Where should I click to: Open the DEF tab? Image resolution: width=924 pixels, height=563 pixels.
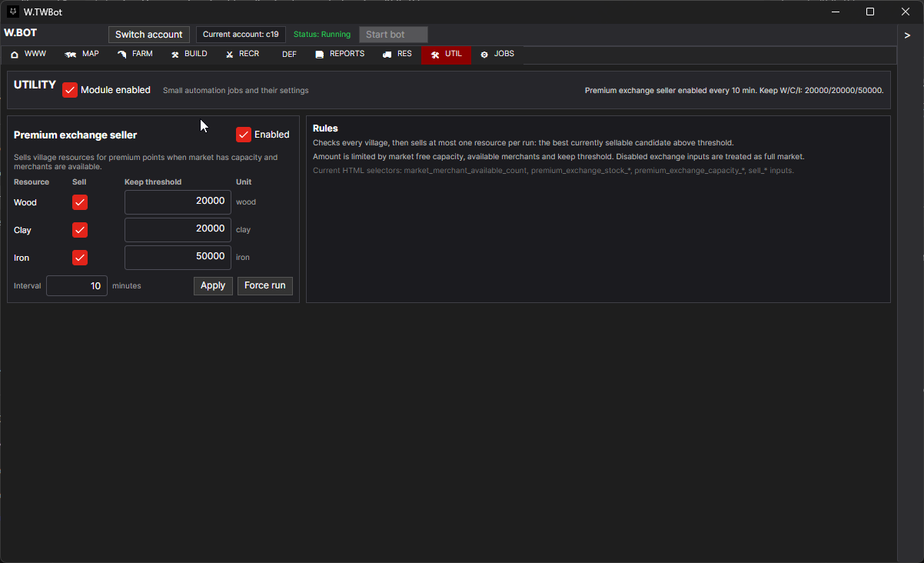(x=289, y=55)
